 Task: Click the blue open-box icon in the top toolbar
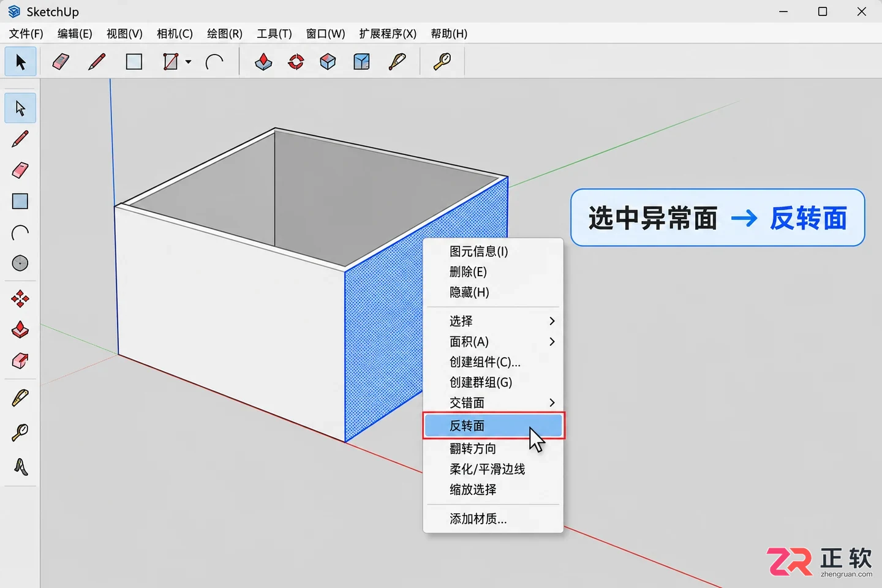[x=361, y=62]
